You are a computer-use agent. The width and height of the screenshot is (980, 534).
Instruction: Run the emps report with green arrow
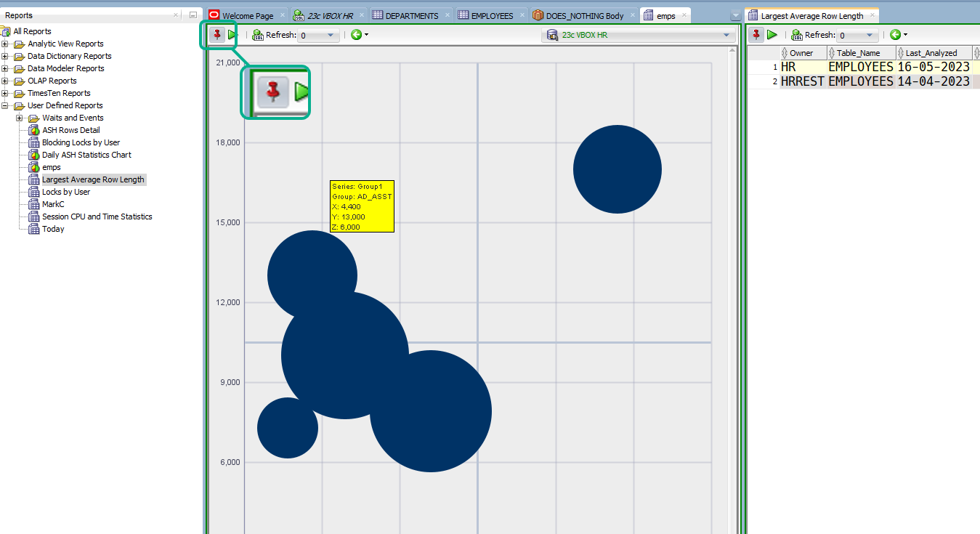[x=232, y=34]
